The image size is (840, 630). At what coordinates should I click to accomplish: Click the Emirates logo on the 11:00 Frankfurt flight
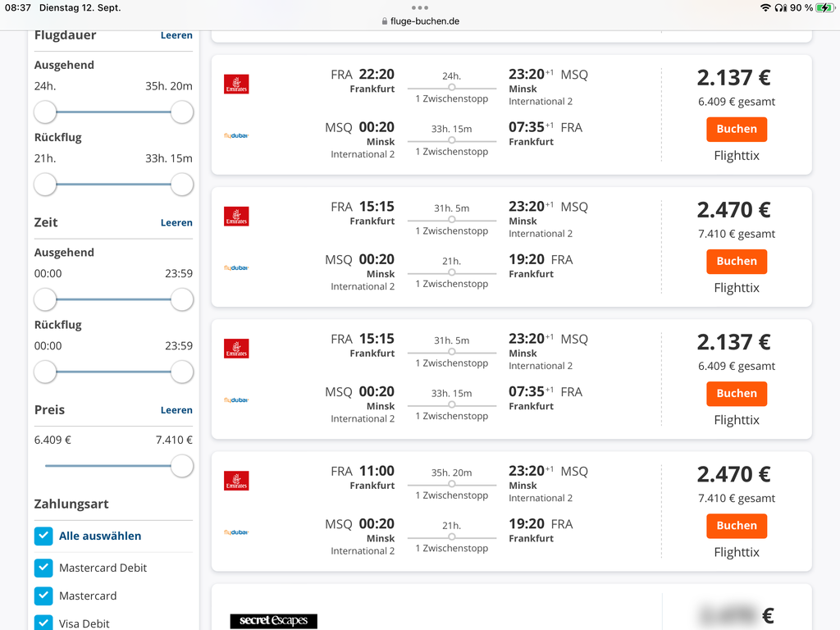pyautogui.click(x=236, y=481)
